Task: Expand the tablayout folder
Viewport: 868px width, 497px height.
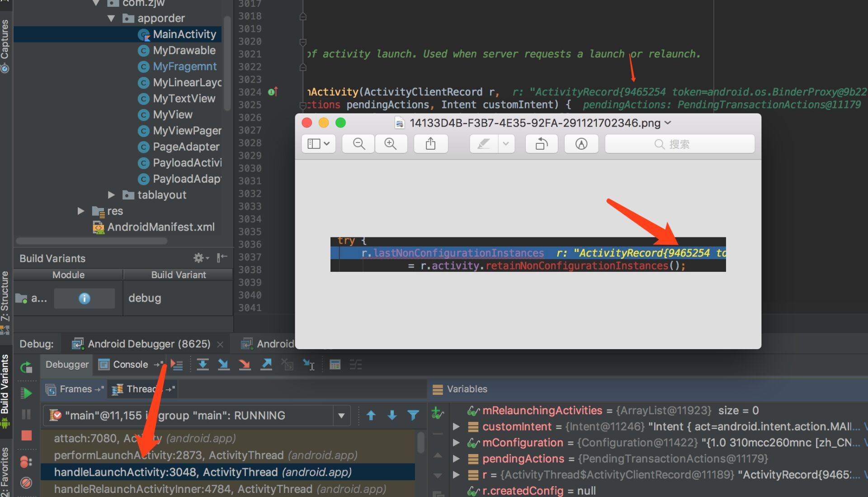Action: point(111,195)
